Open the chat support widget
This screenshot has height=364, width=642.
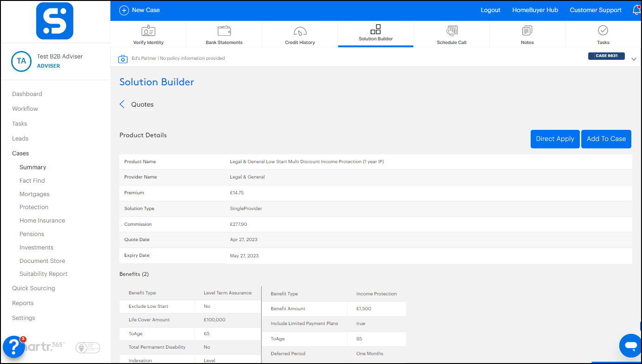point(630,345)
